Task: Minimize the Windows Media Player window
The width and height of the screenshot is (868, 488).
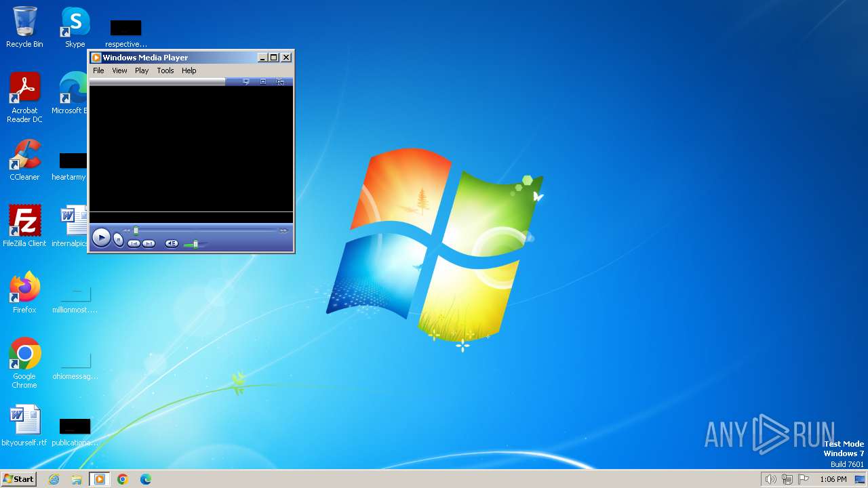Action: coord(263,58)
